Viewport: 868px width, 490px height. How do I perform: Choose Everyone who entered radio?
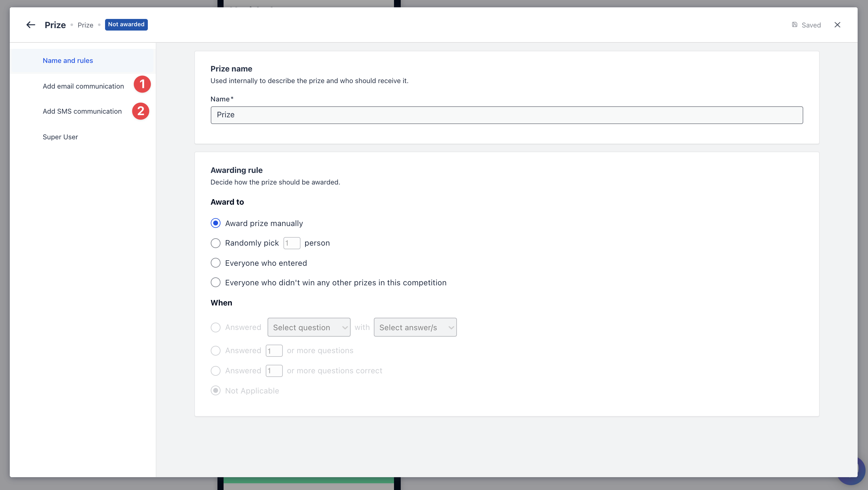(x=216, y=263)
